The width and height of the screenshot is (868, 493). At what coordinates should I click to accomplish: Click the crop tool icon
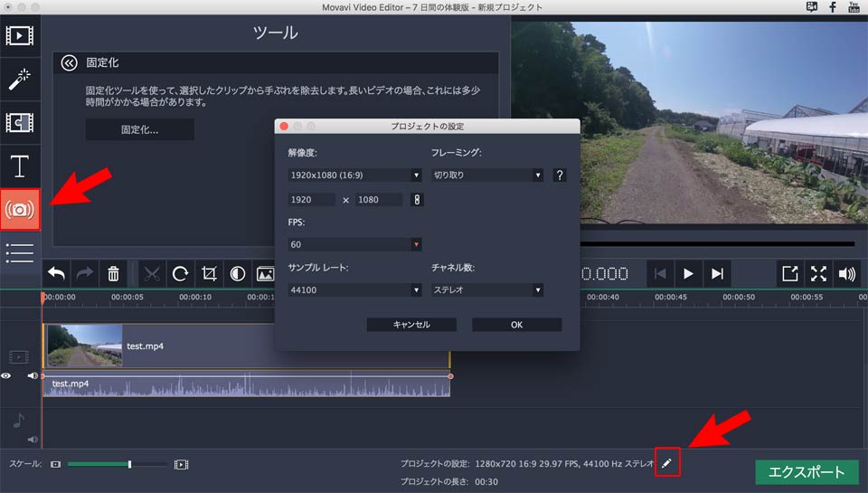pyautogui.click(x=209, y=274)
